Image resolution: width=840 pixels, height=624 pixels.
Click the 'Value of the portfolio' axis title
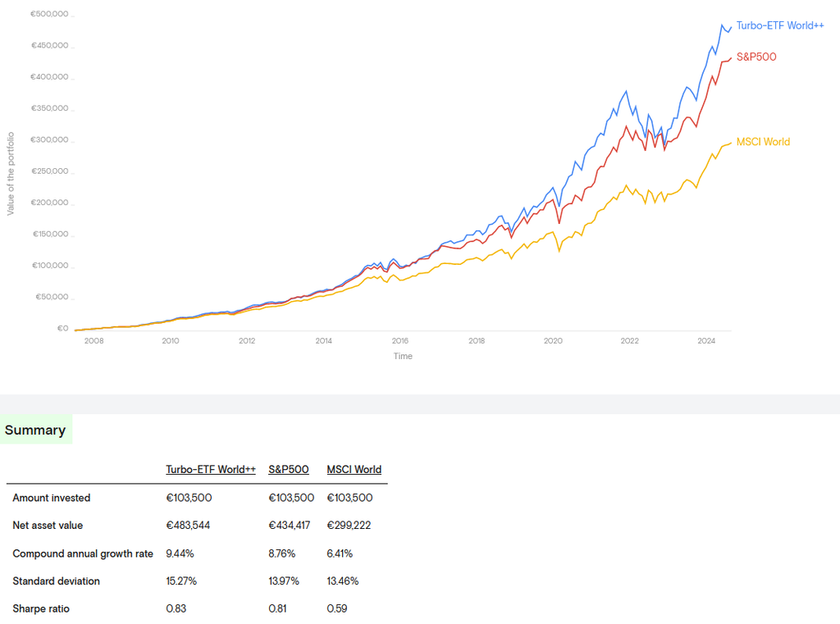pyautogui.click(x=11, y=172)
